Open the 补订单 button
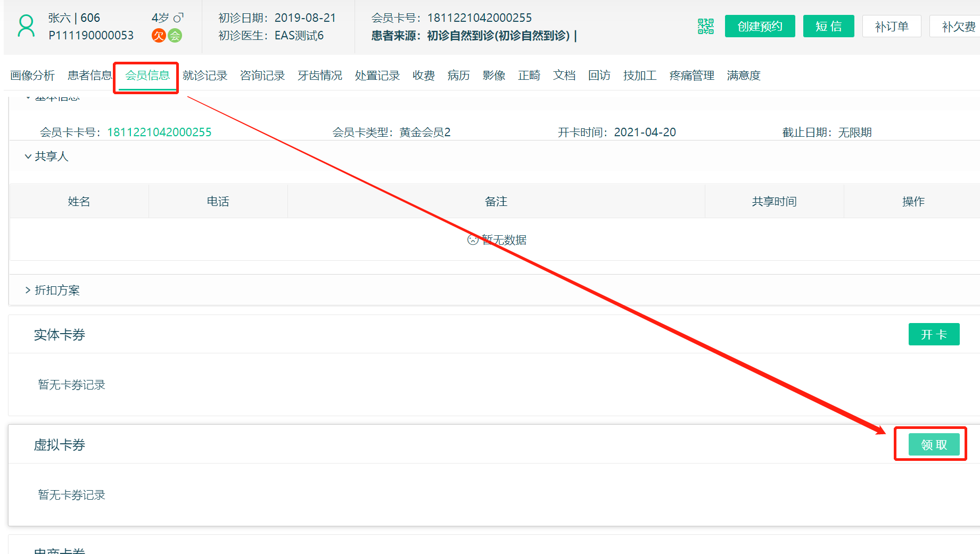Screen dimensions: 980x554 pos(891,26)
